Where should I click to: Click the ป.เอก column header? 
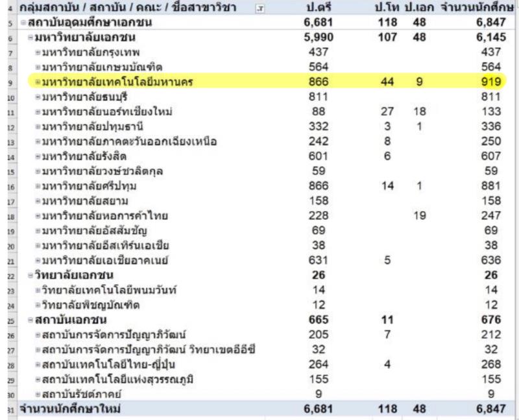tap(418, 8)
